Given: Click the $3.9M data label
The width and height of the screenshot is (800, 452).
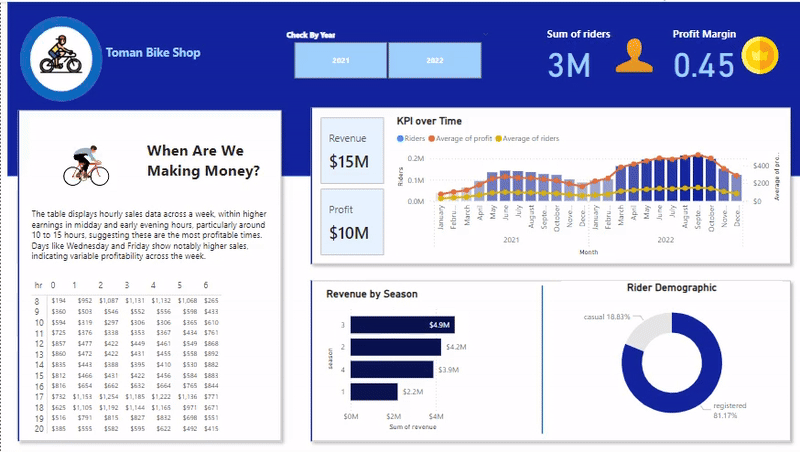Looking at the screenshot, I should pyautogui.click(x=448, y=369).
